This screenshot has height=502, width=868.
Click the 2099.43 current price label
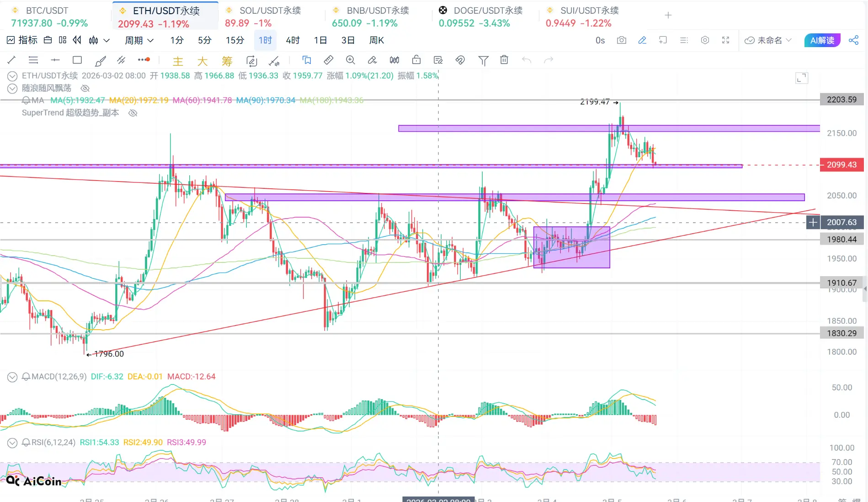(842, 165)
